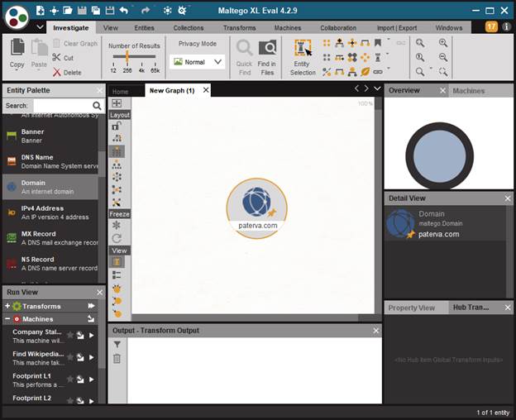Click the refresh layout icon under Freeze
The height and width of the screenshot is (420, 516).
(117, 238)
